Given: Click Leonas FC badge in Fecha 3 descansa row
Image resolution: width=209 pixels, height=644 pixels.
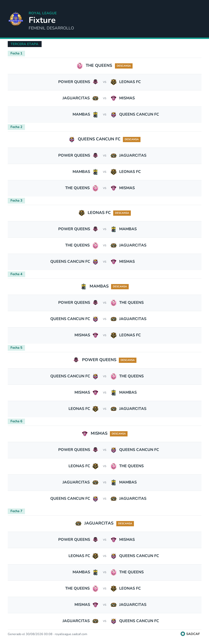Looking at the screenshot, I should pyautogui.click(x=81, y=213).
